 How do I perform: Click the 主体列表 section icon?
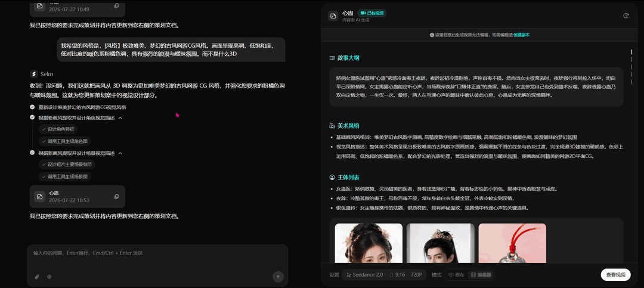(332, 178)
